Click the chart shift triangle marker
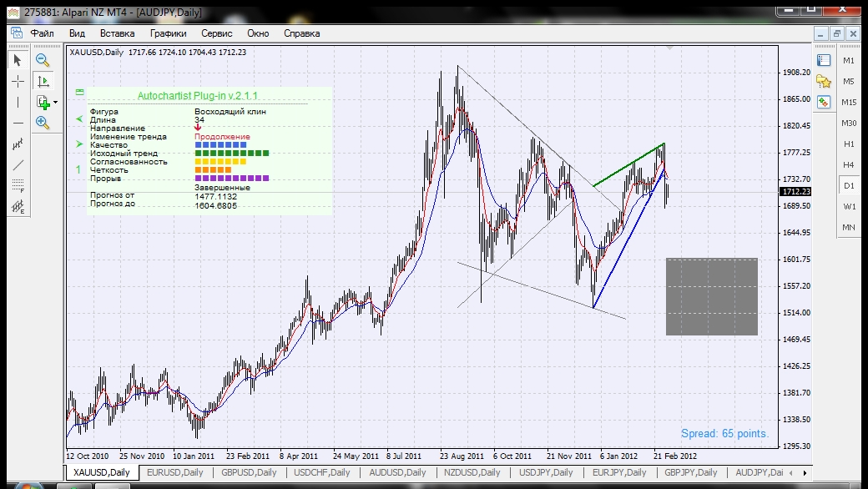 [x=670, y=48]
